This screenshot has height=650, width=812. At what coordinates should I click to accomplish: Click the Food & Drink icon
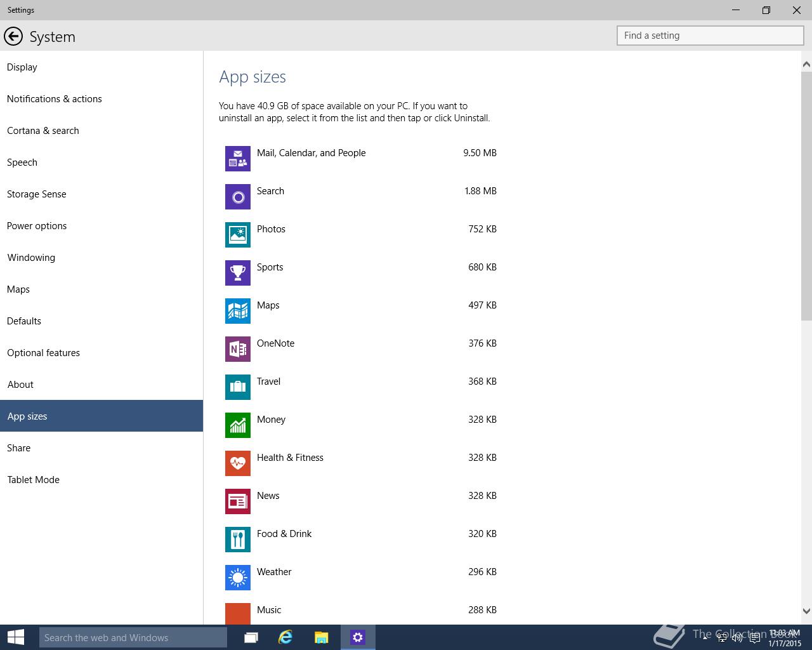238,540
